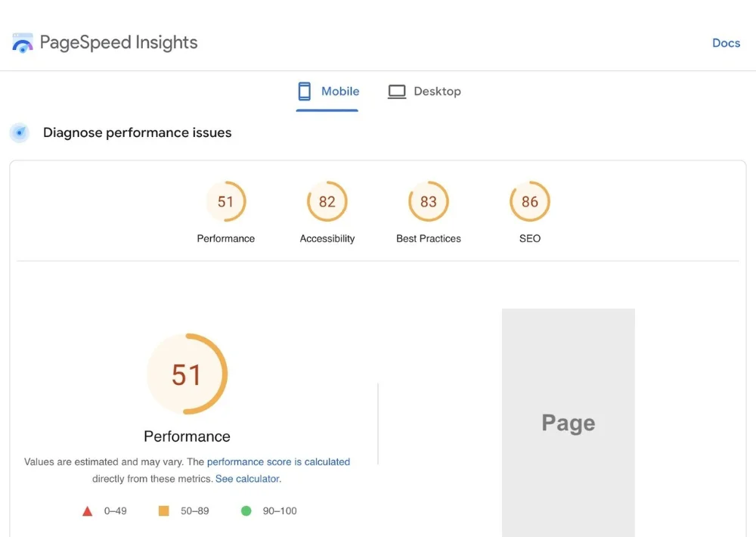Click the Page screenshot thumbnail
The image size is (756, 537).
tap(568, 423)
